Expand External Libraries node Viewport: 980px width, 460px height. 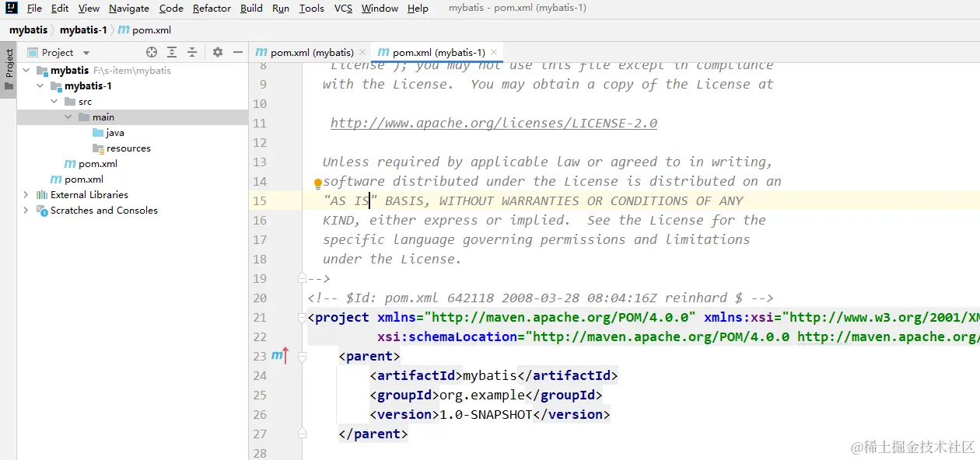(26, 194)
